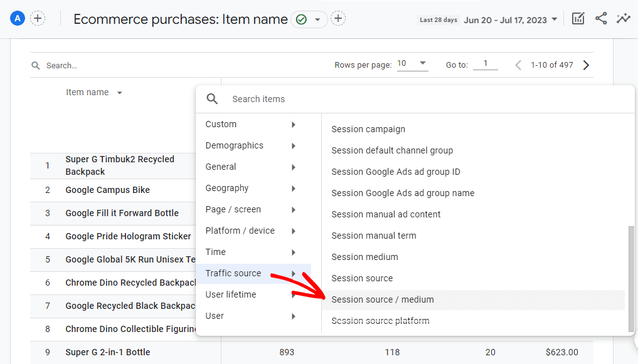The image size is (638, 364).
Task: Click the search magnifier in the items dialog
Action: (212, 98)
